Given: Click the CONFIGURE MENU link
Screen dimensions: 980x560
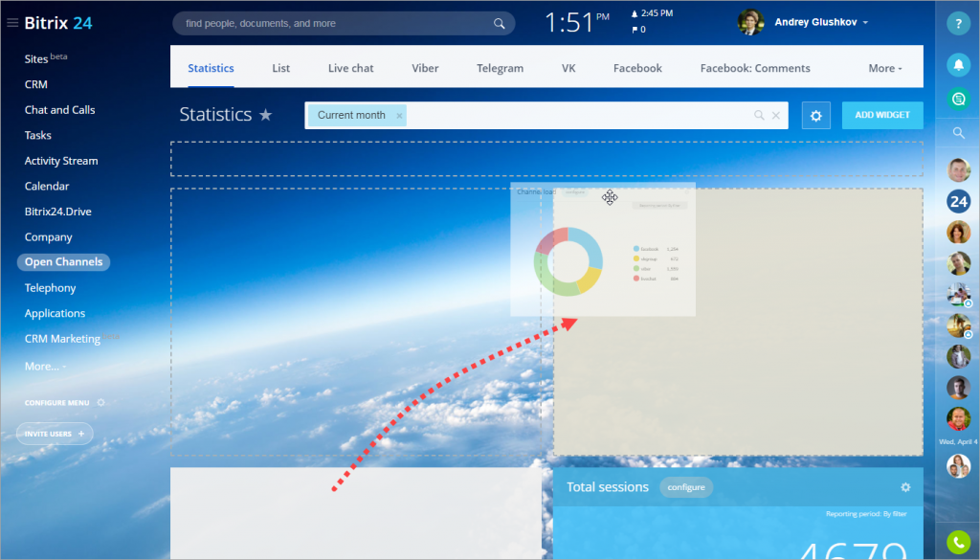Looking at the screenshot, I should (56, 403).
